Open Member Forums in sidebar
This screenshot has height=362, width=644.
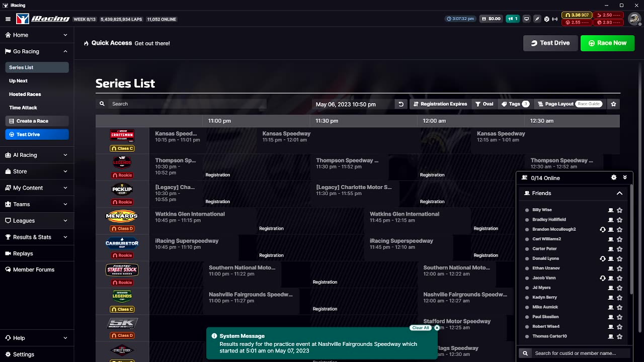[x=37, y=270]
